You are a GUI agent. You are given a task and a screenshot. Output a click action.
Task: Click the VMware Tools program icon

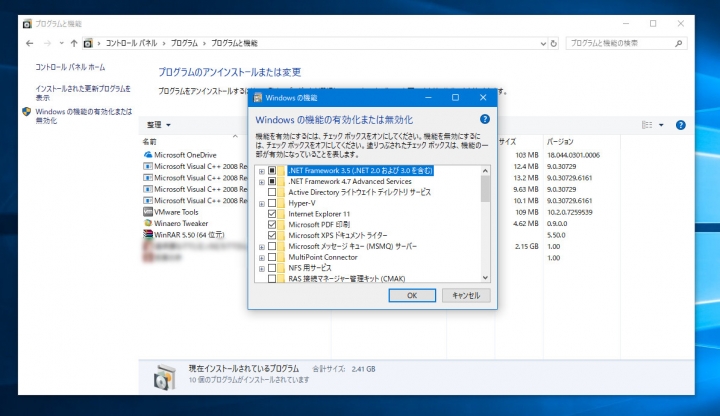[x=148, y=212]
